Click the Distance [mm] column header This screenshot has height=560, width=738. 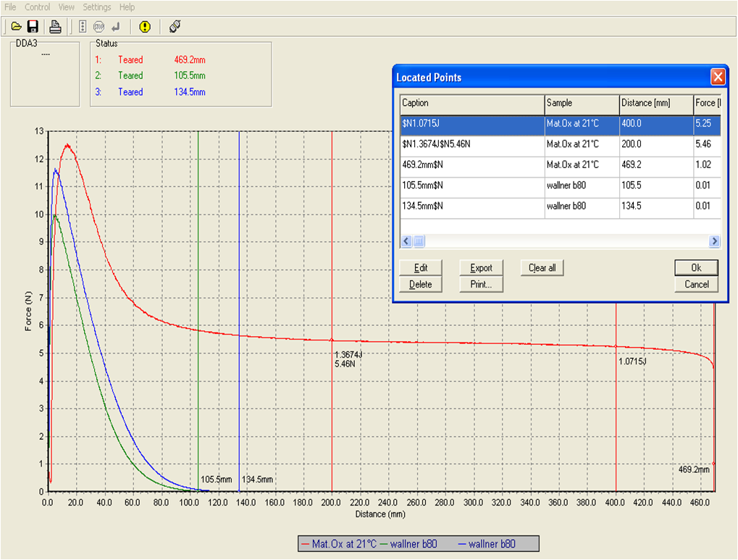tap(655, 103)
